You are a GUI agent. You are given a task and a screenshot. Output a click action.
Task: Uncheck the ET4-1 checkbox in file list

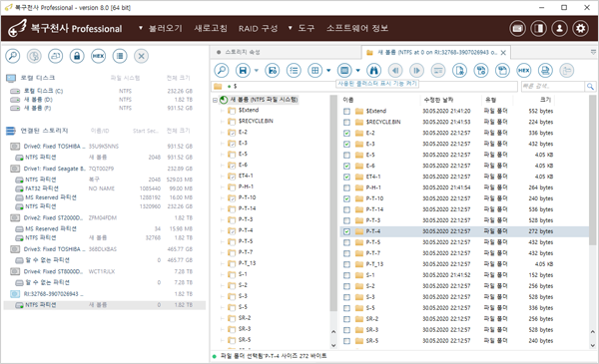point(346,177)
